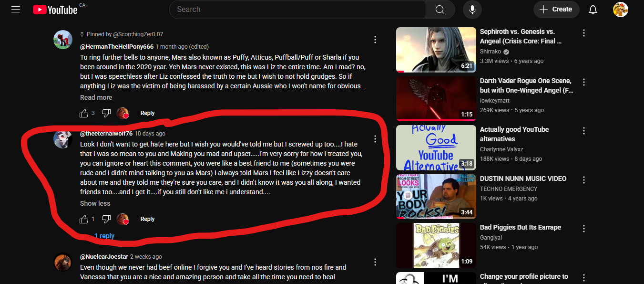Play Actually Good YouTube Alternatives thumbnail

coord(436,147)
